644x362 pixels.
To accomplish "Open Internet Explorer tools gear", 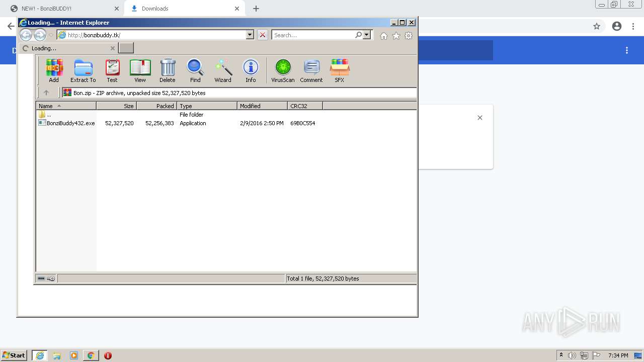I will coord(409,36).
